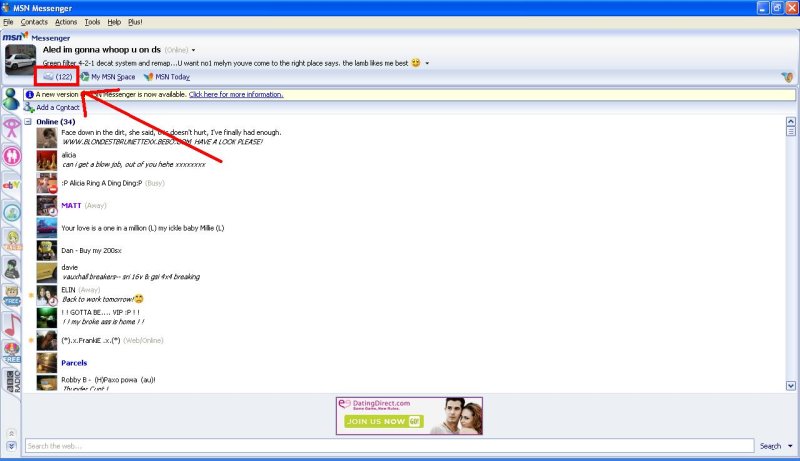The width and height of the screenshot is (800, 461).
Task: Open the eBay sidebar tab
Action: coord(12,184)
